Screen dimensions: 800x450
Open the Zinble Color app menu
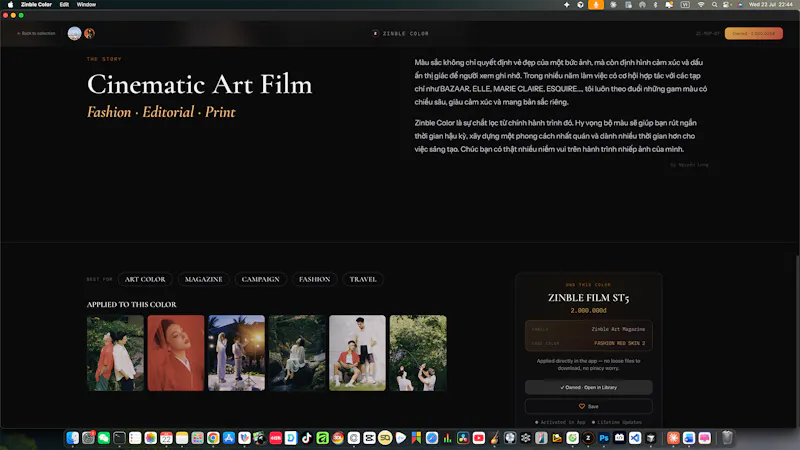pos(36,5)
